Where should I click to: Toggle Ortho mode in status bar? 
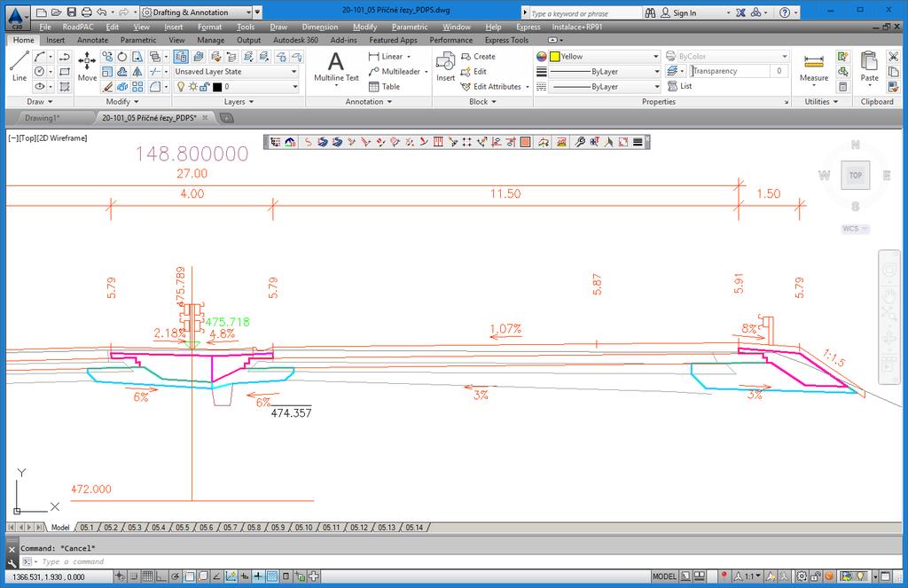[161, 576]
